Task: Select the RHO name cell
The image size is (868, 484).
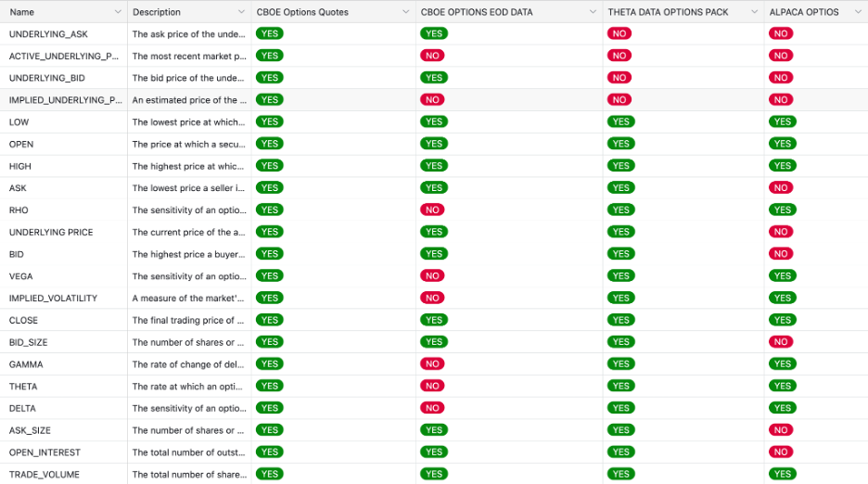Action: pyautogui.click(x=64, y=210)
